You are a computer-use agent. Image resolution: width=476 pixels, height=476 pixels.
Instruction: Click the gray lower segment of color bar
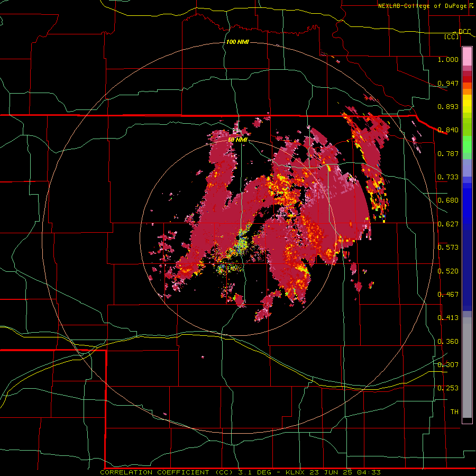tap(467, 368)
